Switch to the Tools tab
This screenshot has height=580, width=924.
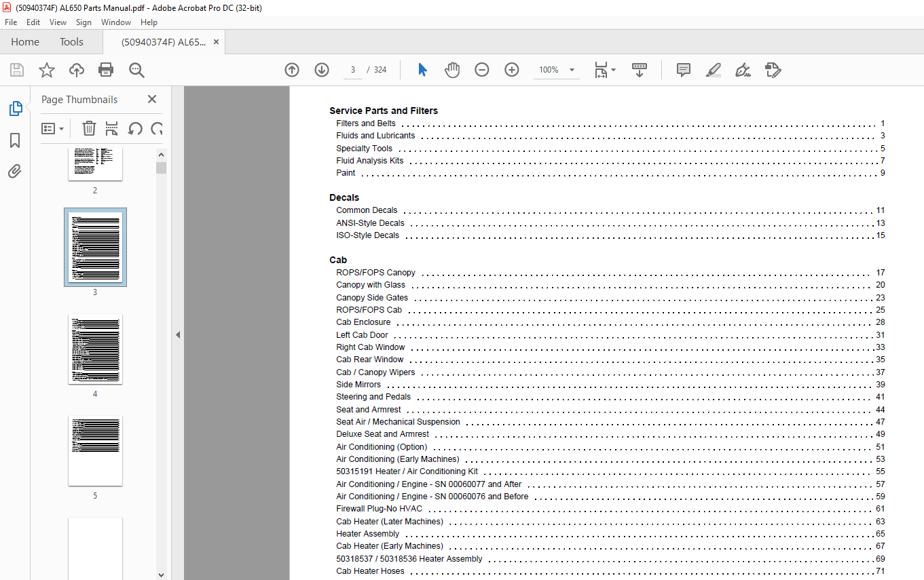(x=71, y=42)
